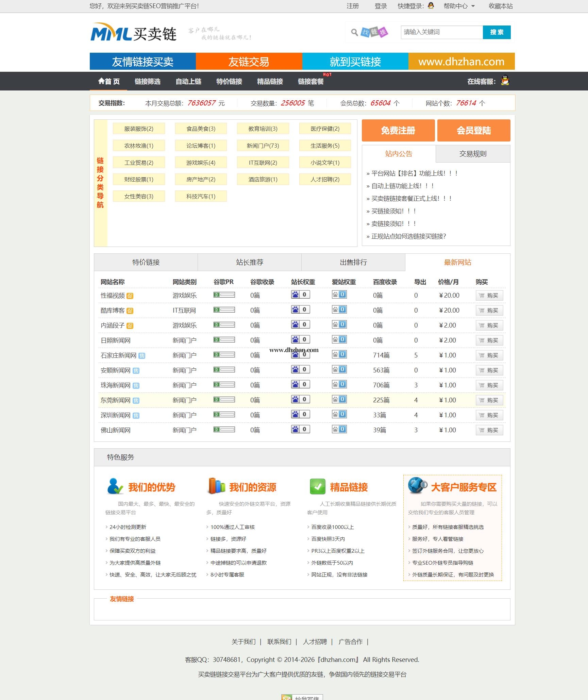Select the 出售排行 tab
Image resolution: width=588 pixels, height=700 pixels.
[x=353, y=262]
